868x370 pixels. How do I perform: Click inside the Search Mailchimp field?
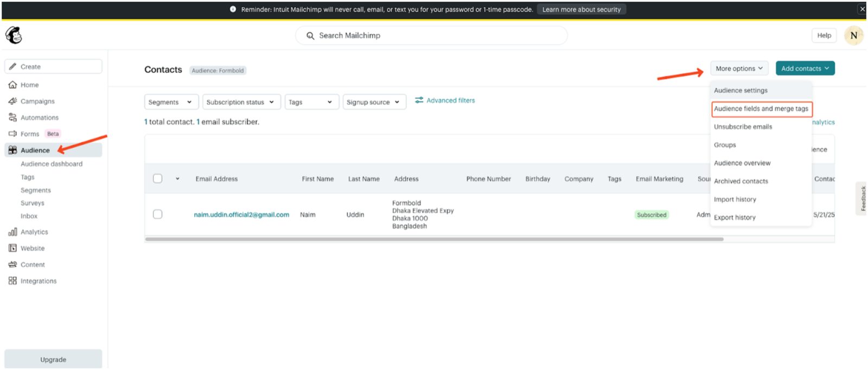(431, 36)
